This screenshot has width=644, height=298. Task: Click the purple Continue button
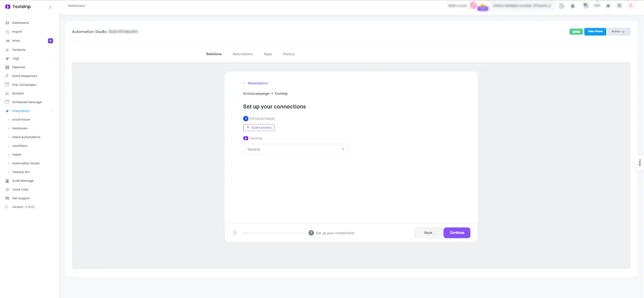[457, 233]
